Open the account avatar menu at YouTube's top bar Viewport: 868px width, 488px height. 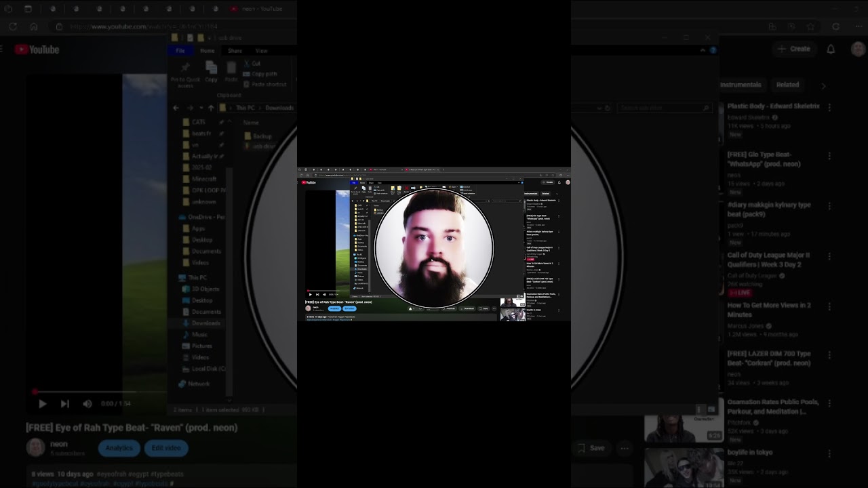[x=858, y=49]
